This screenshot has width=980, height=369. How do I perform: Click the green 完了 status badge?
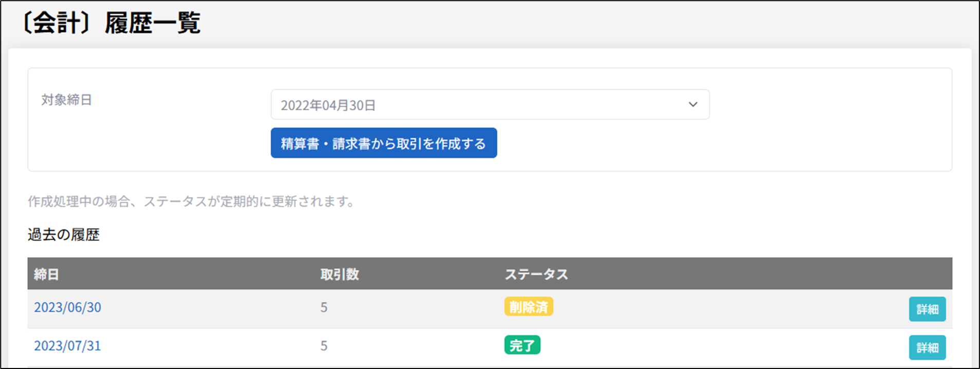(522, 345)
